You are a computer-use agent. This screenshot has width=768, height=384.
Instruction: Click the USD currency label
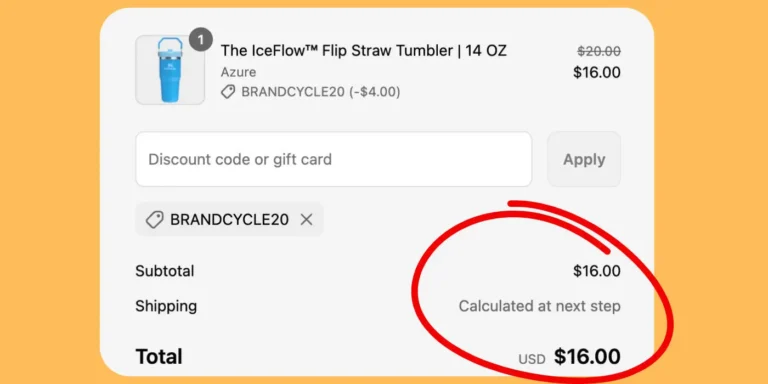[532, 360]
